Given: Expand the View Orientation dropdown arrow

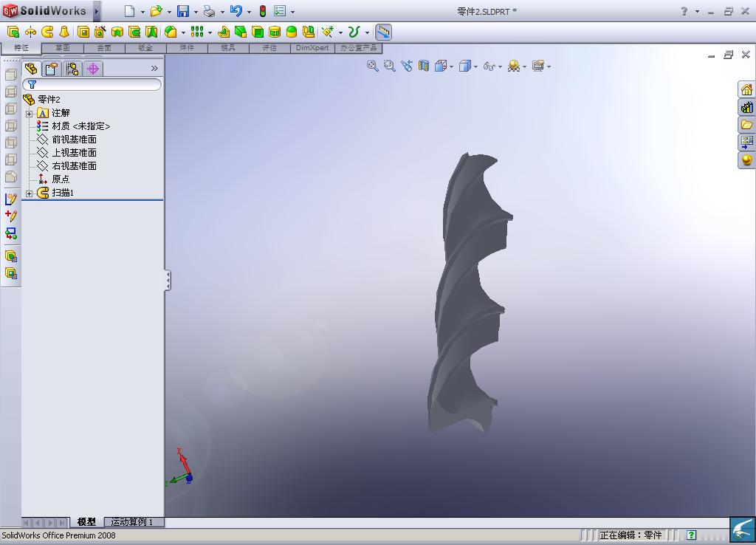Looking at the screenshot, I should pos(451,66).
